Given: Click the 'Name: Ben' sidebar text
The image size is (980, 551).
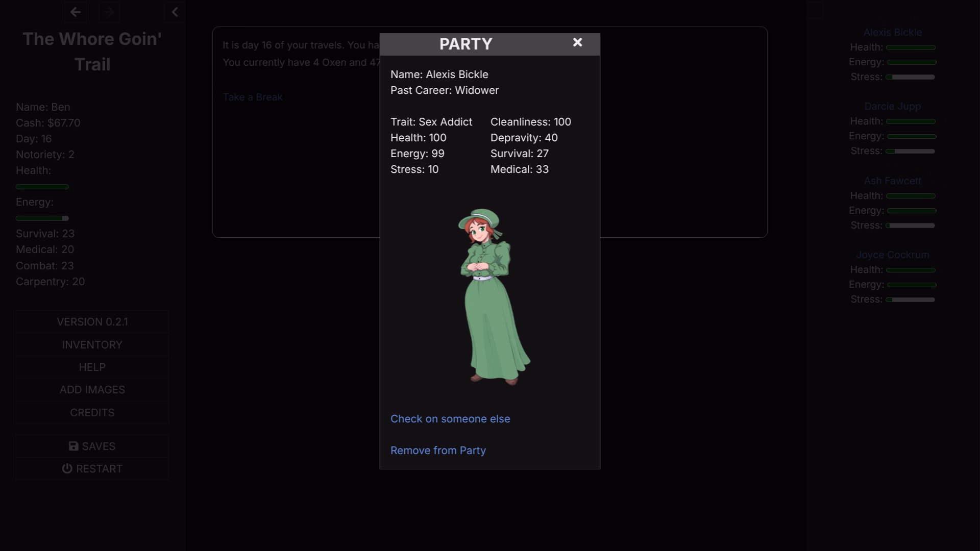Looking at the screenshot, I should click(43, 107).
